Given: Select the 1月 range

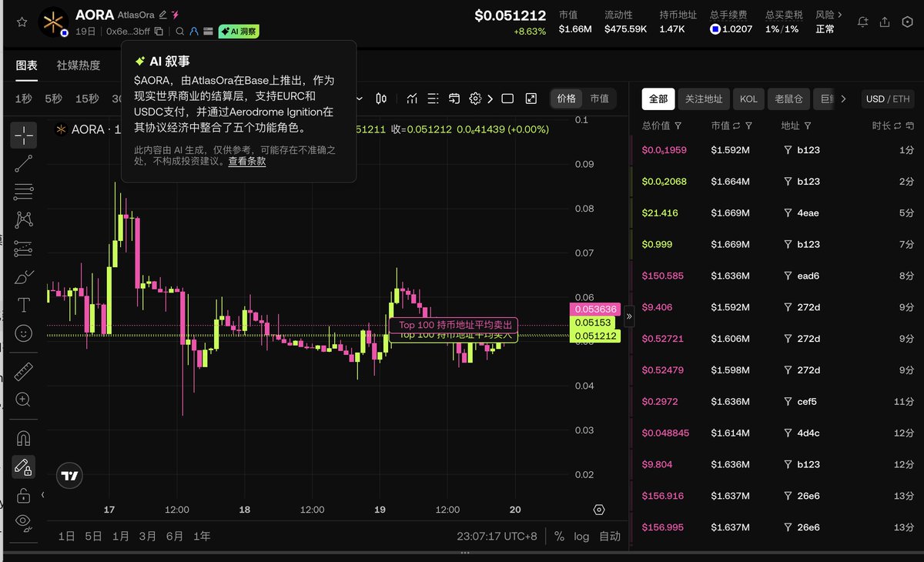Looking at the screenshot, I should pos(120,536).
